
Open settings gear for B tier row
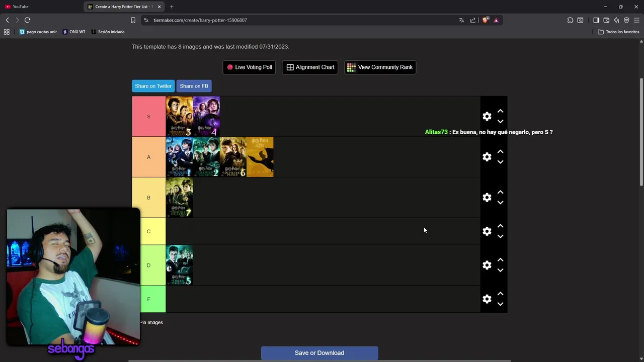pyautogui.click(x=487, y=198)
